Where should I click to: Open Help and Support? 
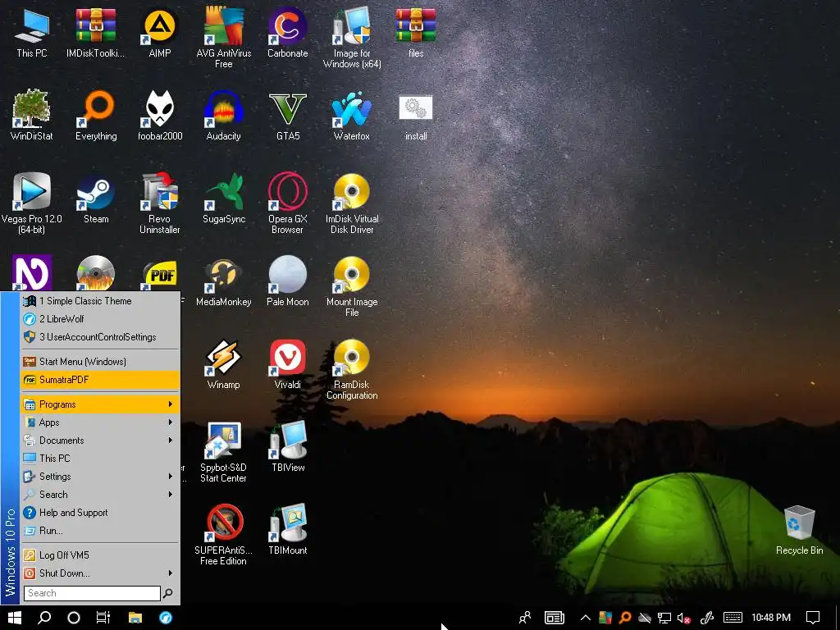click(100, 513)
